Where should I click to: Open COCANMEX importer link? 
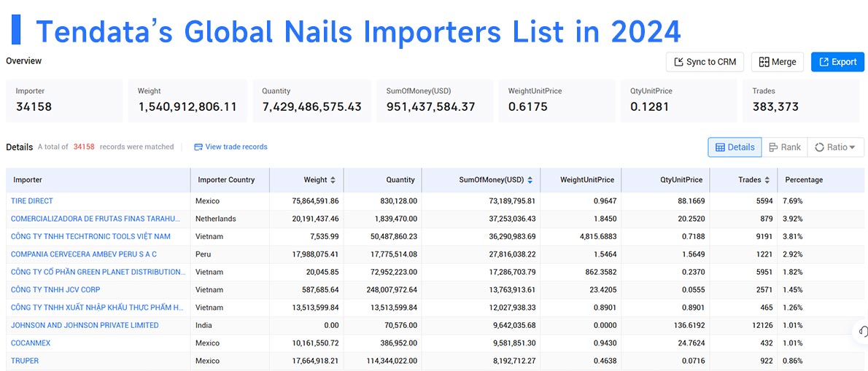click(x=31, y=343)
